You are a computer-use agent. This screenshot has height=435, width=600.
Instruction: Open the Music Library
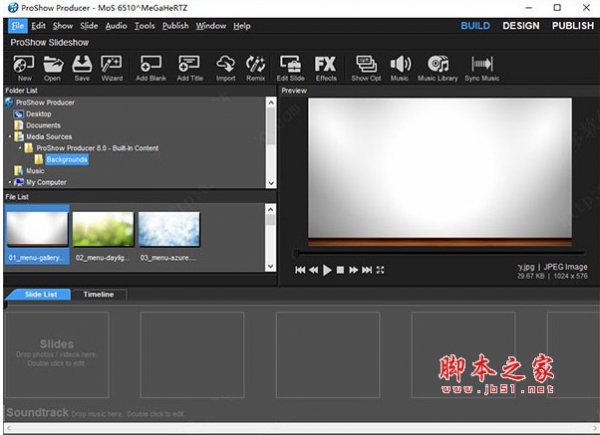[437, 66]
